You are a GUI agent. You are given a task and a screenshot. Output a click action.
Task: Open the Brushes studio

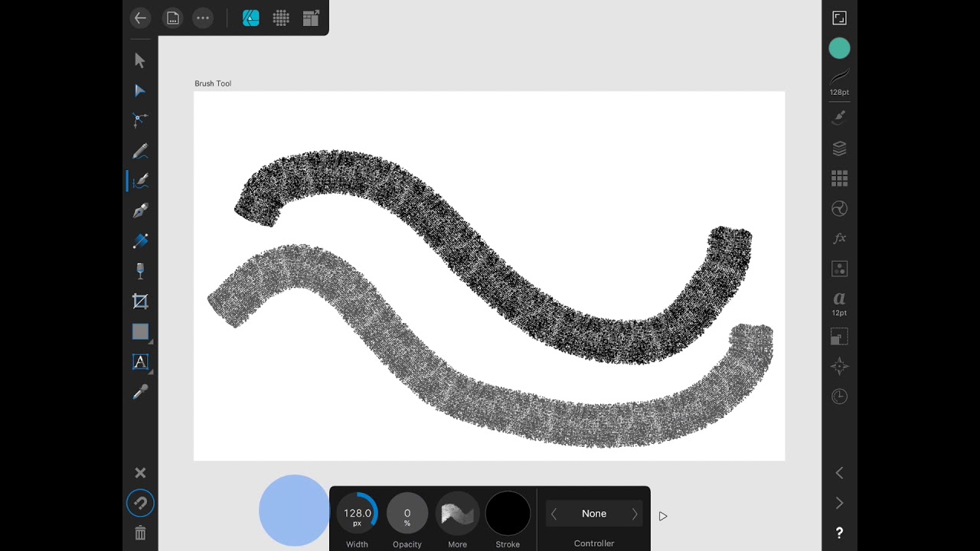[840, 117]
